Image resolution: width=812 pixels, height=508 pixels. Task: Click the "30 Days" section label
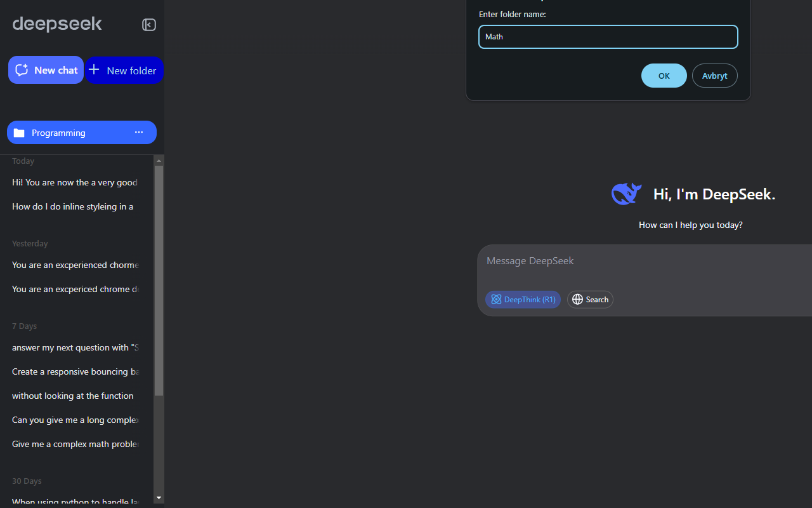(27, 481)
